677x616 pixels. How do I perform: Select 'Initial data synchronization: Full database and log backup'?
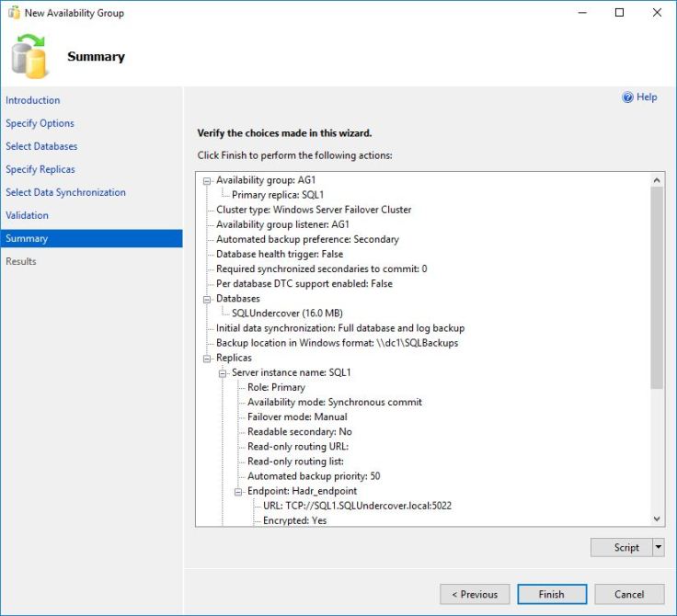click(340, 328)
